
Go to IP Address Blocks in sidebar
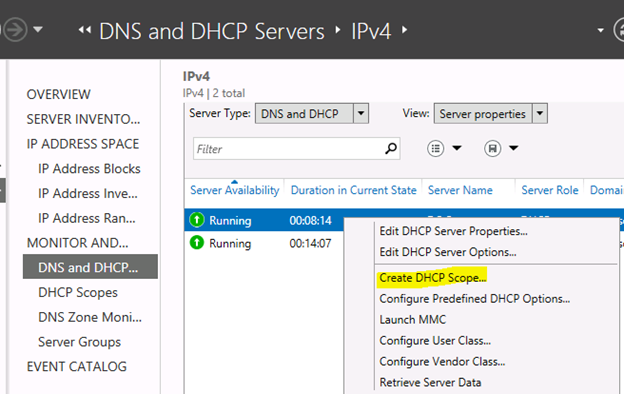[x=89, y=169]
